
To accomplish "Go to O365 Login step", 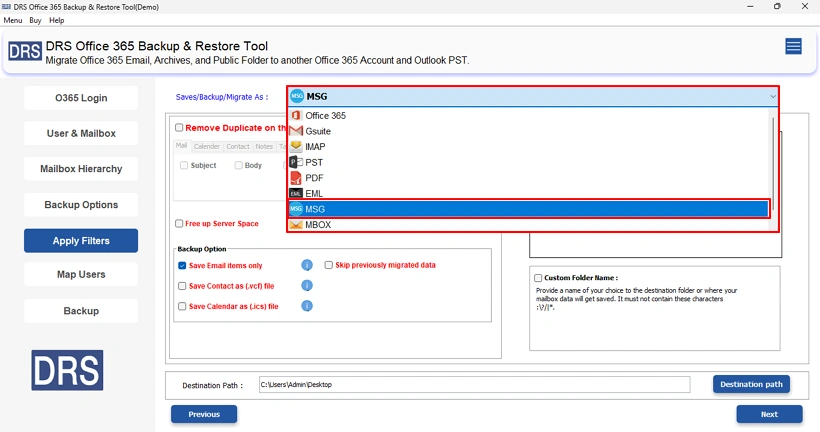I will (x=81, y=98).
